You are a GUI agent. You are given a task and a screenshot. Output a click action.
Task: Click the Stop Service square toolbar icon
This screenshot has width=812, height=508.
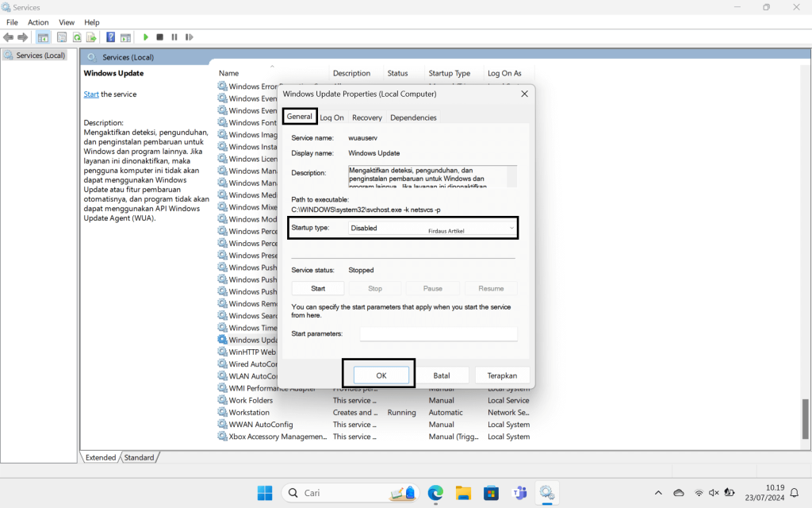click(160, 37)
